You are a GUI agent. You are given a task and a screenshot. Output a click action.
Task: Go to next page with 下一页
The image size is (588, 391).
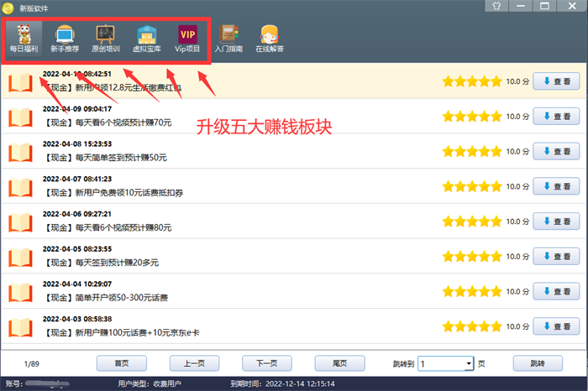267,363
